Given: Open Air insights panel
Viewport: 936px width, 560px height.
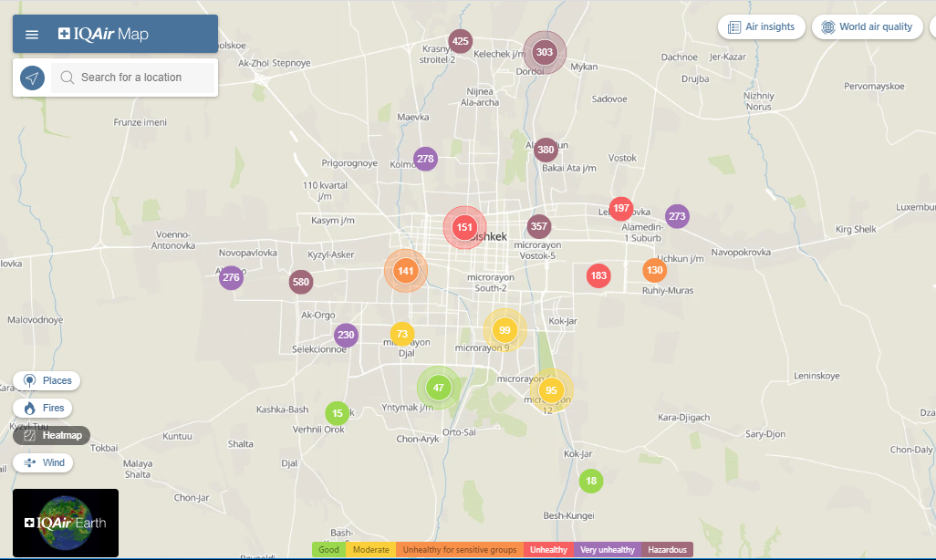Looking at the screenshot, I should pyautogui.click(x=761, y=26).
